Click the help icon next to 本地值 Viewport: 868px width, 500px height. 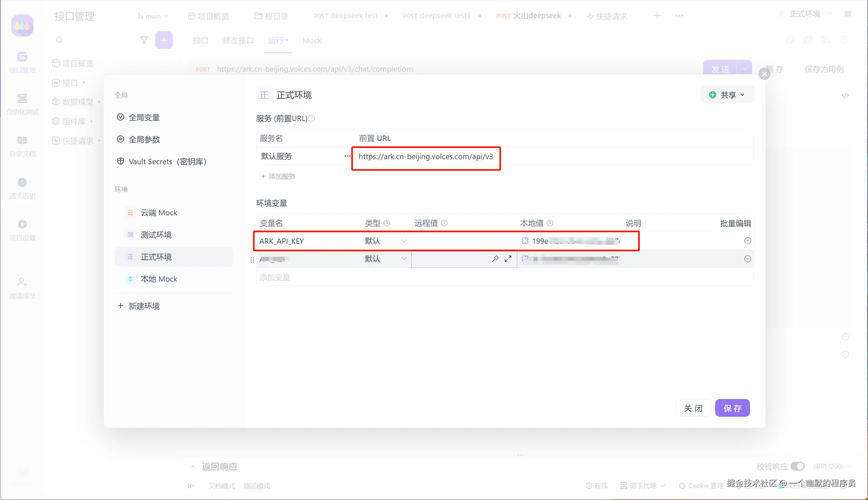(x=550, y=223)
